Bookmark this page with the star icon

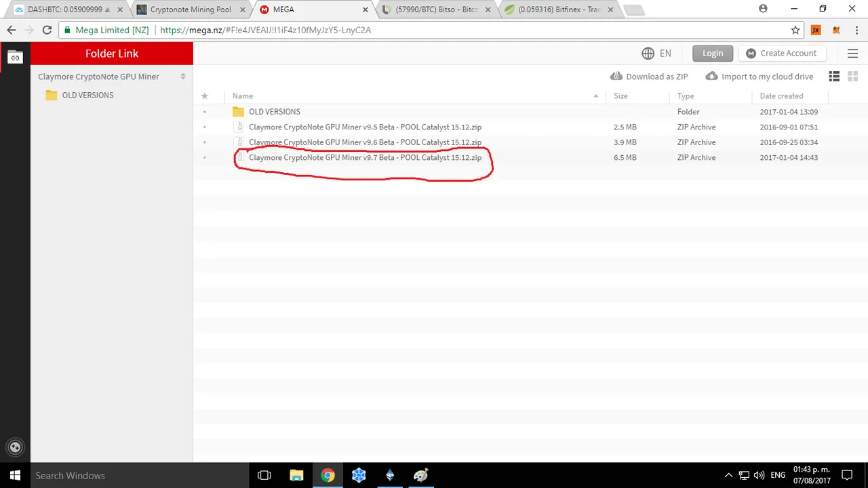795,30
